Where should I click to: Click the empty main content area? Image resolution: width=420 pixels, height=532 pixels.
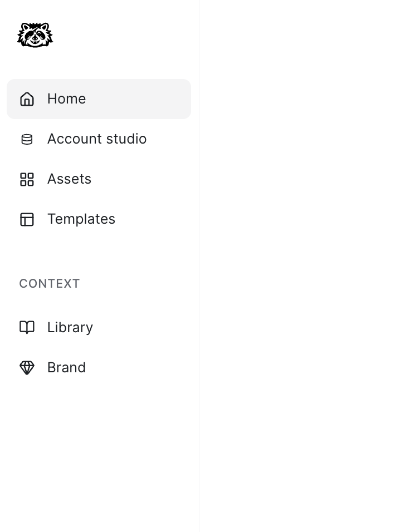point(309,266)
